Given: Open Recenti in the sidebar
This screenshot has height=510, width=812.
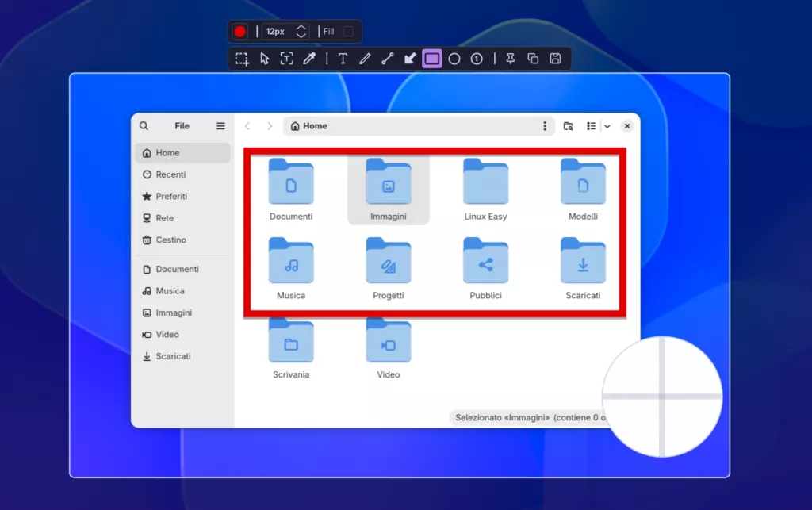Looking at the screenshot, I should point(182,174).
